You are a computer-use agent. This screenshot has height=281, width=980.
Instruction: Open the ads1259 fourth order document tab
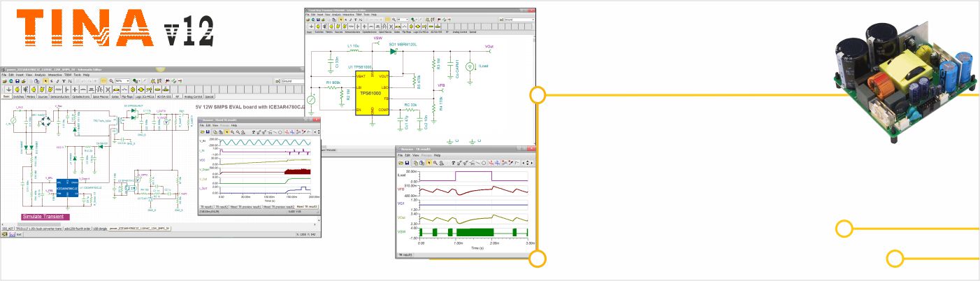tap(78, 229)
